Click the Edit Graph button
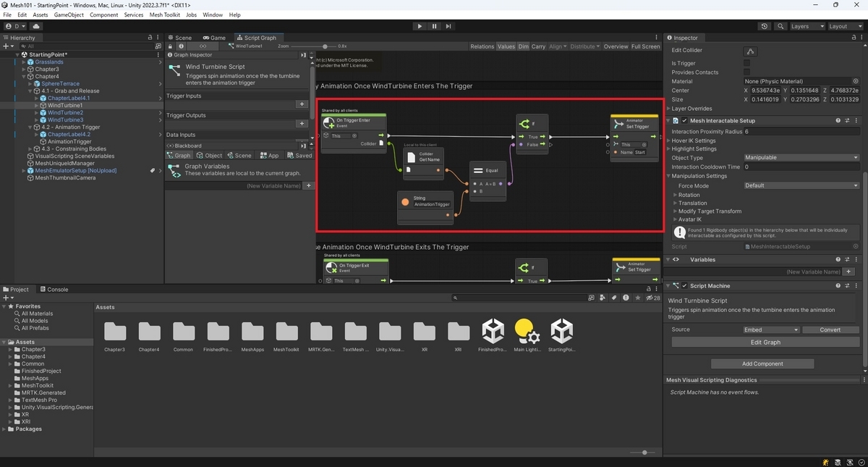Image resolution: width=868 pixels, height=467 pixels. coord(765,342)
